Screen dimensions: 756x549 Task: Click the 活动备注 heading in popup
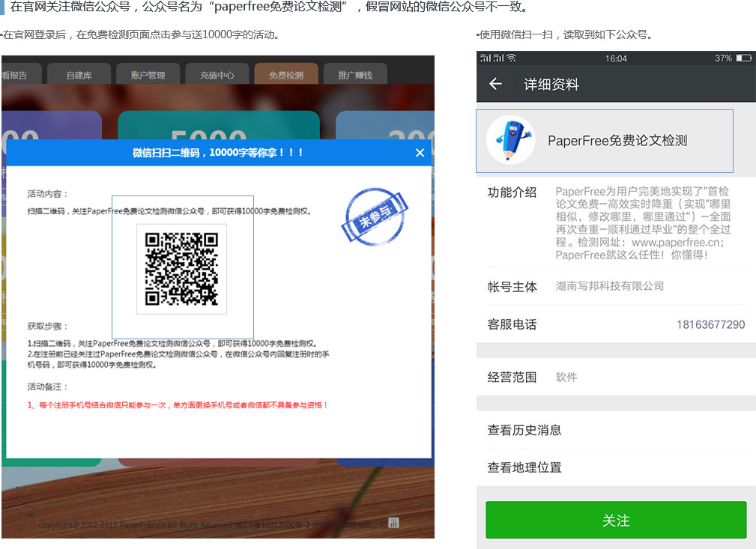(x=48, y=386)
